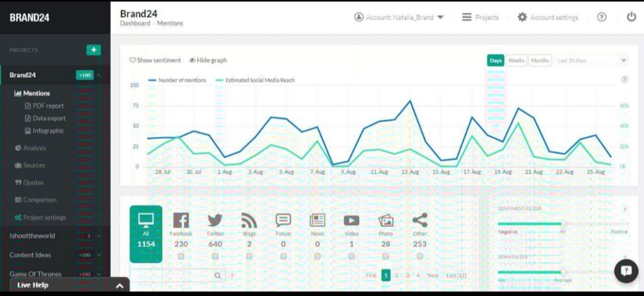Go to page 4 of mentions

418,275
